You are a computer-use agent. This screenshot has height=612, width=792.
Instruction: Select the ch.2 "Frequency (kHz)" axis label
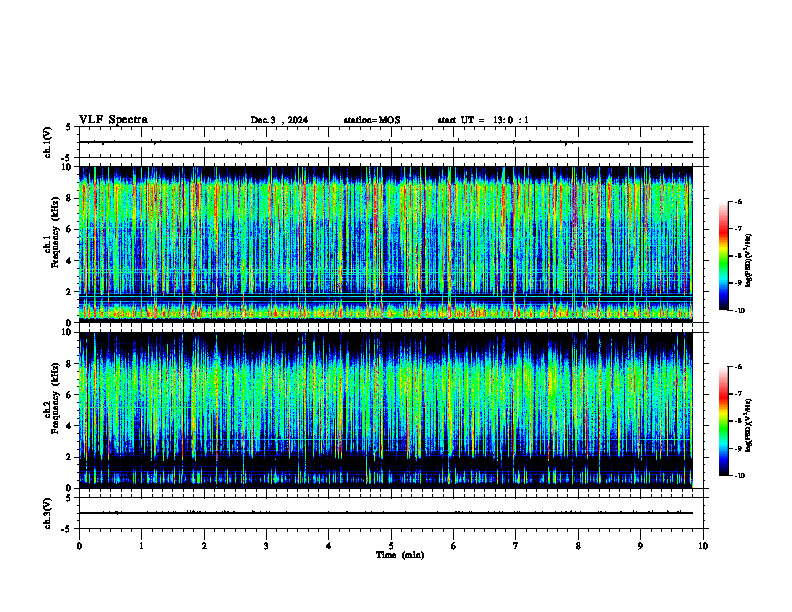pos(55,398)
